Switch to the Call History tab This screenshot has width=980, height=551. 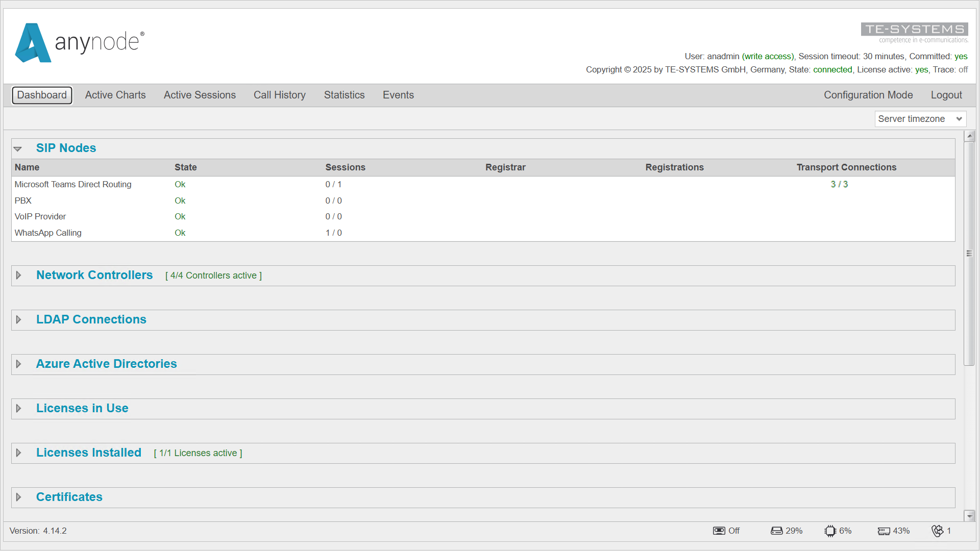pyautogui.click(x=279, y=95)
